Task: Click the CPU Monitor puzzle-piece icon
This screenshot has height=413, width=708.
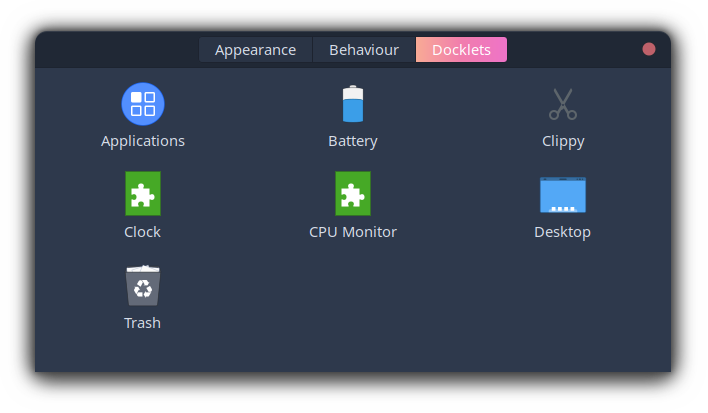Action: pos(353,193)
